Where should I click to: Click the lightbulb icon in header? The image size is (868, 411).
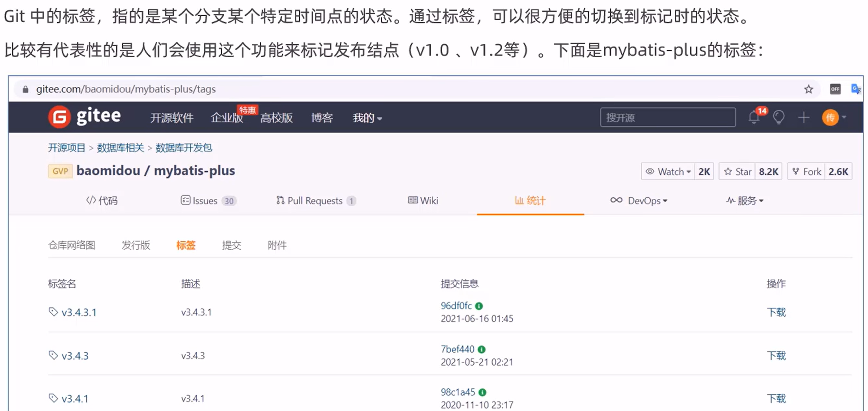tap(779, 117)
